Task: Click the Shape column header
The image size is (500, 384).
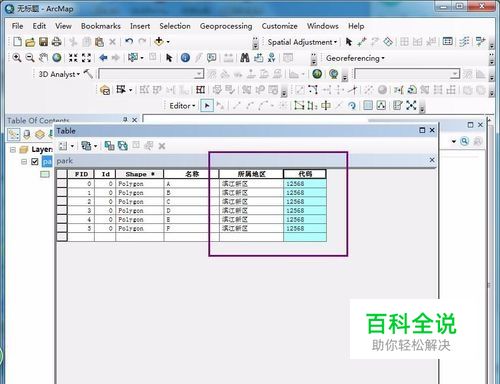Action: click(x=140, y=174)
